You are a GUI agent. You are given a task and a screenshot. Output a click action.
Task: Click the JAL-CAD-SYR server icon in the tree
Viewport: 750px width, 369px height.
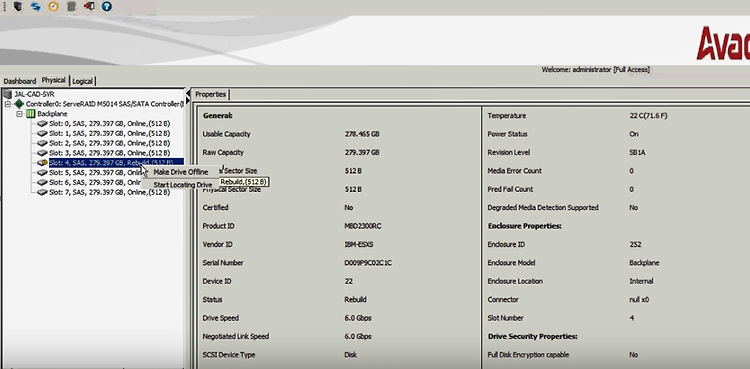click(8, 94)
